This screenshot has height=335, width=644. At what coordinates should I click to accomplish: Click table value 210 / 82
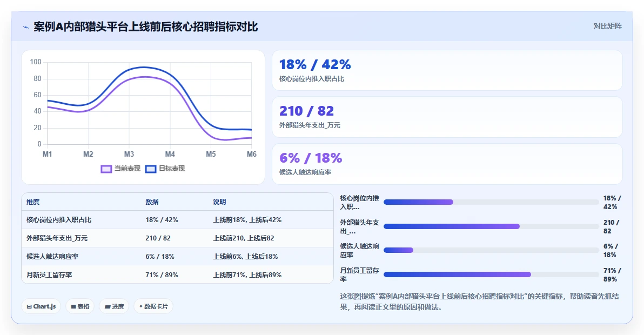click(158, 238)
